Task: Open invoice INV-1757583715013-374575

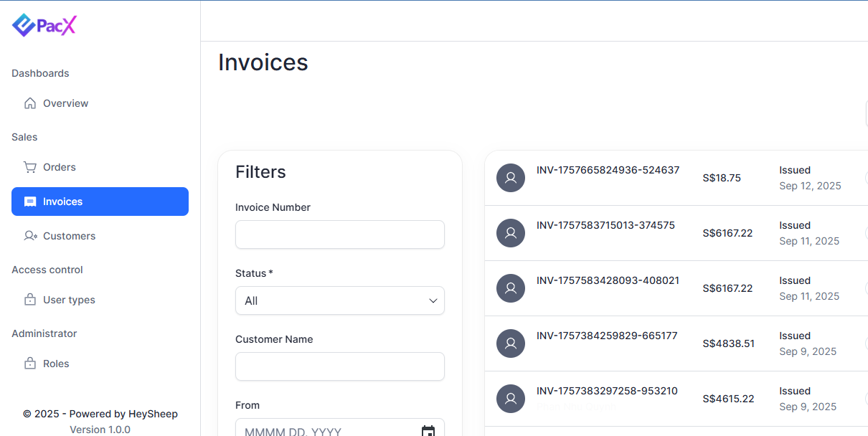Action: [605, 225]
